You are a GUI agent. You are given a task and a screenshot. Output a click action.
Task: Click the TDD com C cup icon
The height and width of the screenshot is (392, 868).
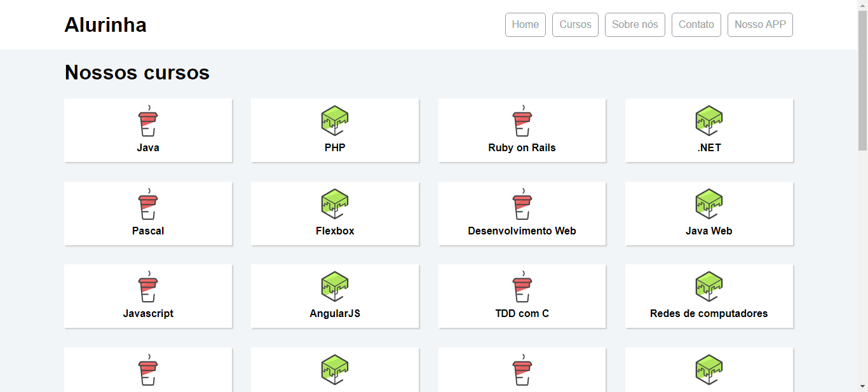pos(522,287)
